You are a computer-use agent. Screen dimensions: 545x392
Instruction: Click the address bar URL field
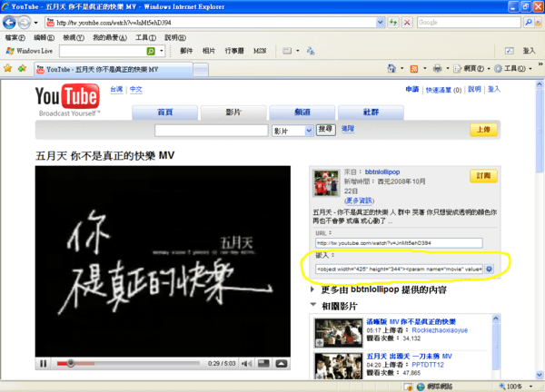212,23
